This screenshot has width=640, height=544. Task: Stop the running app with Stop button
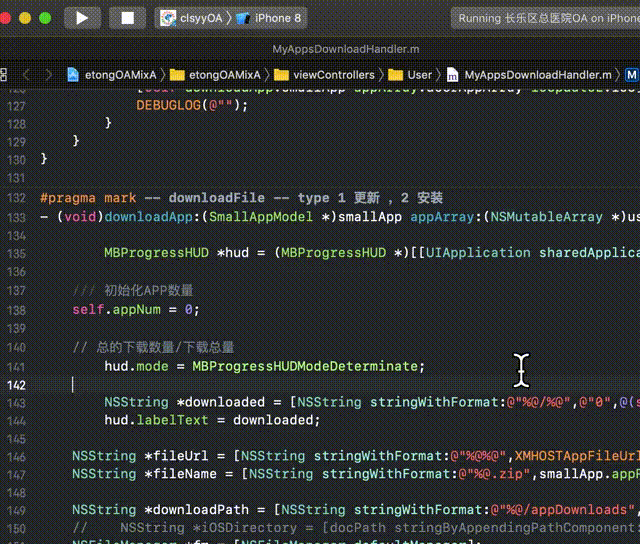coord(127,18)
